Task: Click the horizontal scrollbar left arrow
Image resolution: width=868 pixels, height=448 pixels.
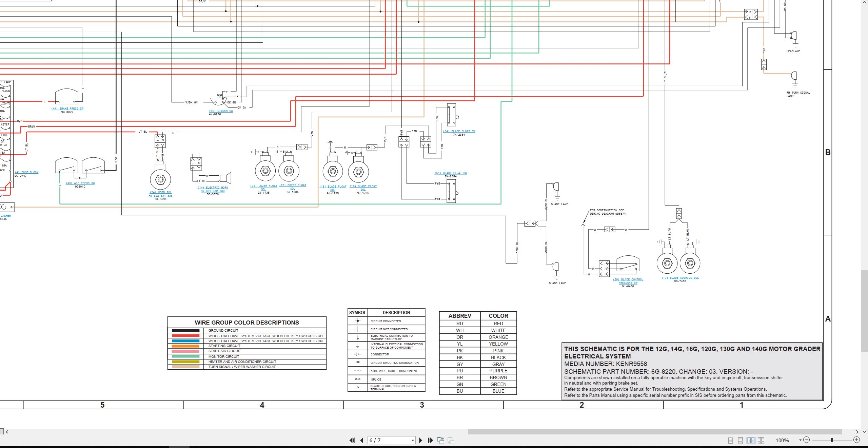Action: [x=7, y=432]
